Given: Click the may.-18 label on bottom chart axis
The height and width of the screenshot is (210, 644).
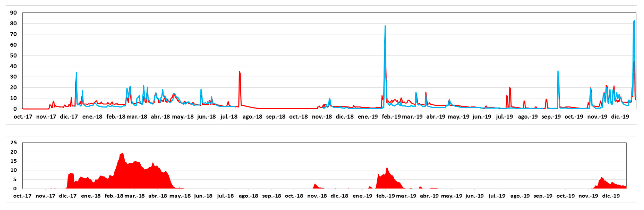Looking at the screenshot, I should click(180, 196).
